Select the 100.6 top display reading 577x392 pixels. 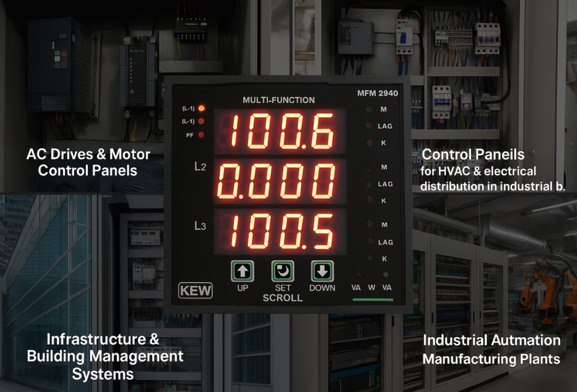pos(282,131)
